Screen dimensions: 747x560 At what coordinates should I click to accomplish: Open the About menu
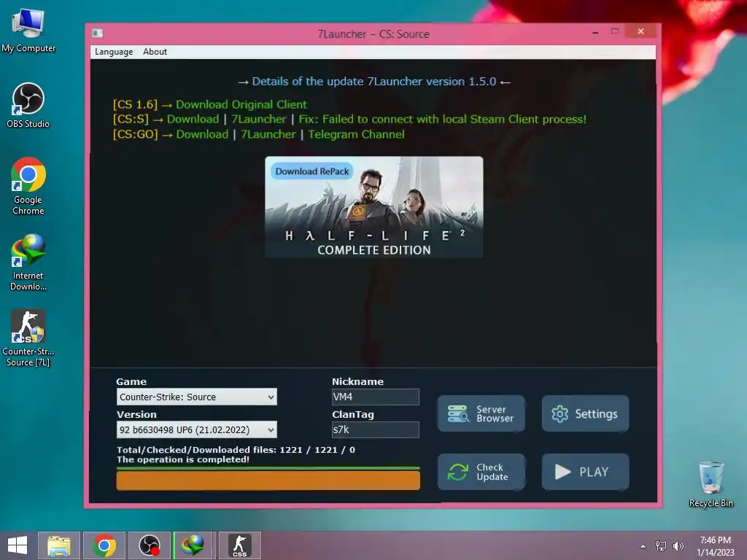coord(155,52)
